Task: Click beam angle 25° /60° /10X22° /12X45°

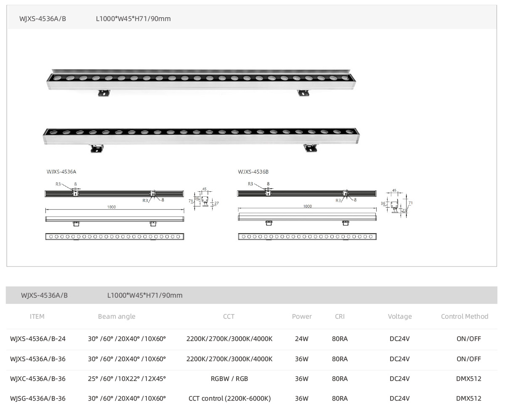Action: coord(127,378)
